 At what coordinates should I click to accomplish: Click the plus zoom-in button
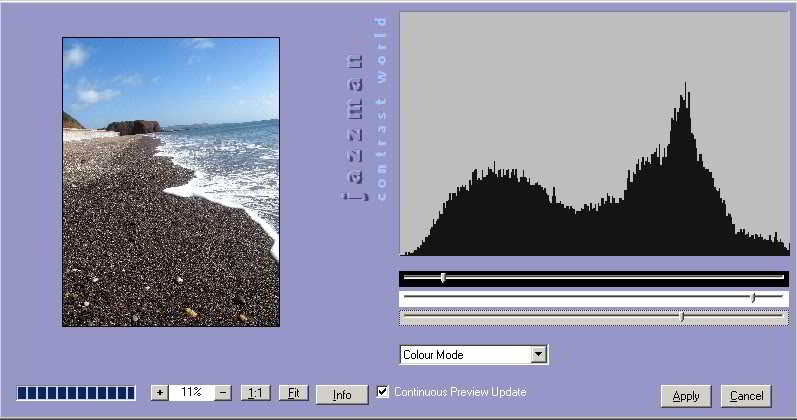point(159,393)
